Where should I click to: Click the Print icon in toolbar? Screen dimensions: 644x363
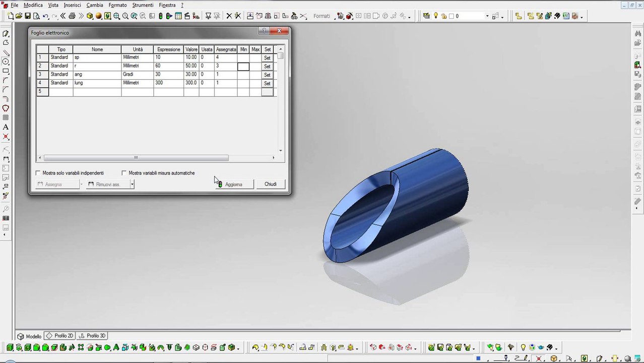(x=72, y=16)
